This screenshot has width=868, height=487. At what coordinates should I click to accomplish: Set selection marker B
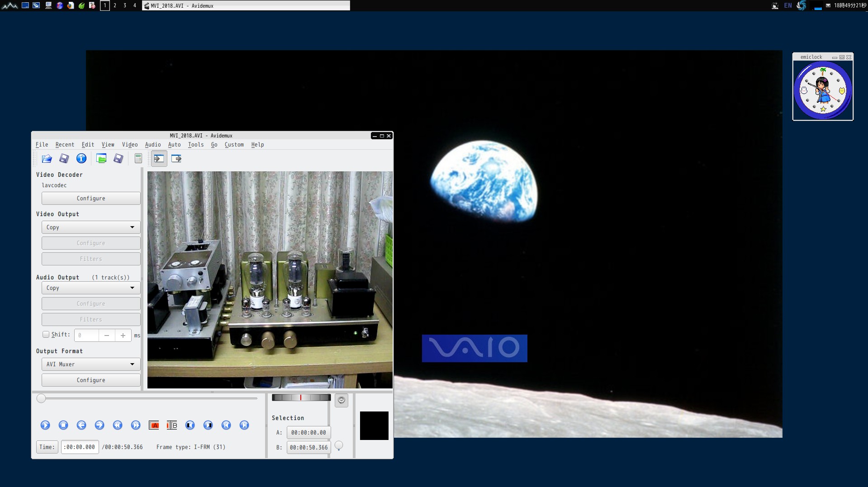click(x=172, y=425)
